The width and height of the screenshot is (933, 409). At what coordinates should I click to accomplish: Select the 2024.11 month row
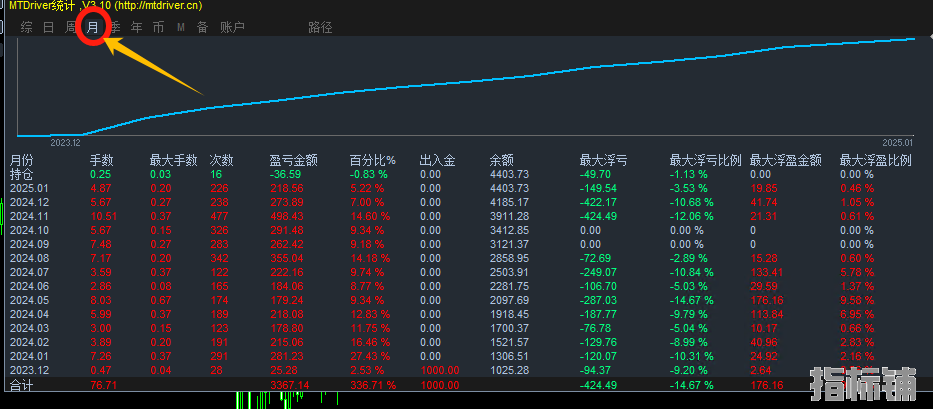click(x=29, y=216)
